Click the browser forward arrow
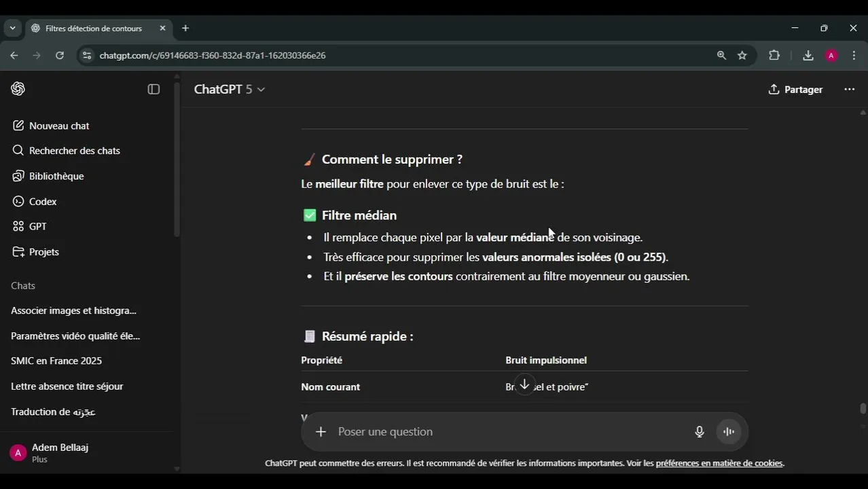The width and height of the screenshot is (868, 489). (37, 56)
